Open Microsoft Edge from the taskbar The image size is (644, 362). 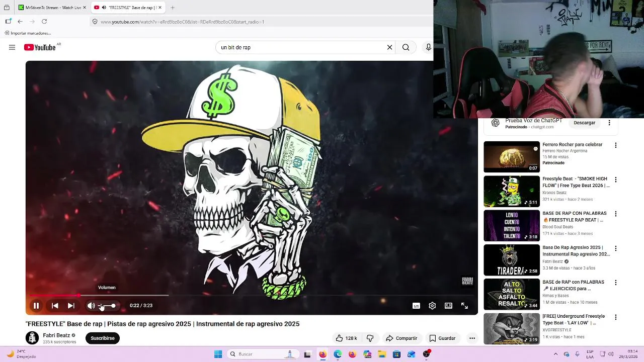tap(338, 354)
